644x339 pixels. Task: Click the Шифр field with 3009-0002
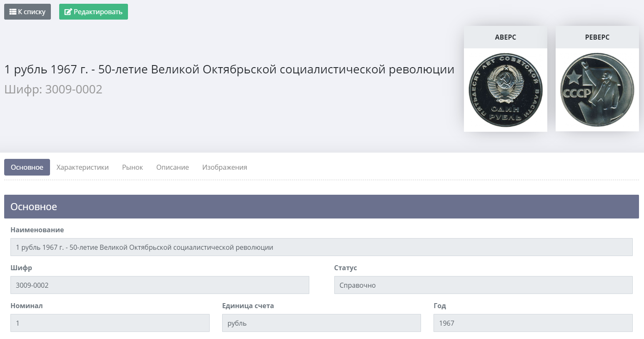point(160,285)
